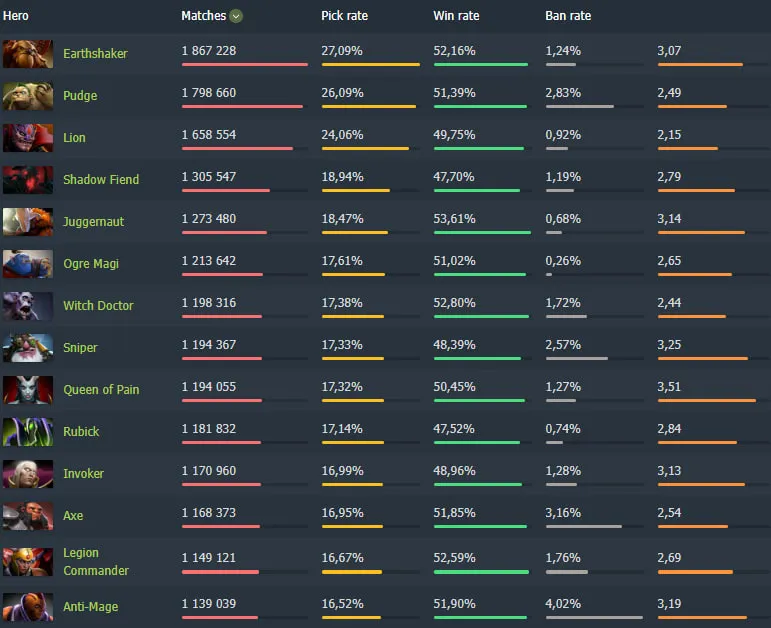Click Pudge's yellow pick rate bar

click(369, 107)
